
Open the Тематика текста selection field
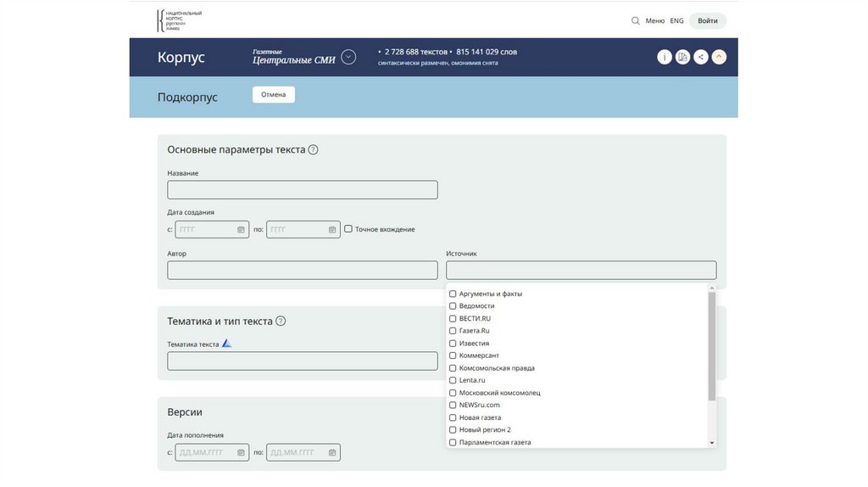[x=303, y=361]
